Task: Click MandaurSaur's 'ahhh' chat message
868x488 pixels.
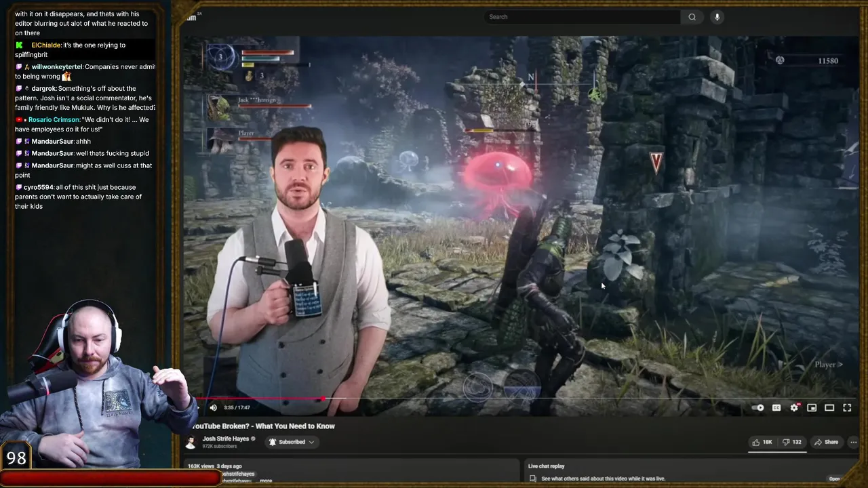Action: click(83, 142)
